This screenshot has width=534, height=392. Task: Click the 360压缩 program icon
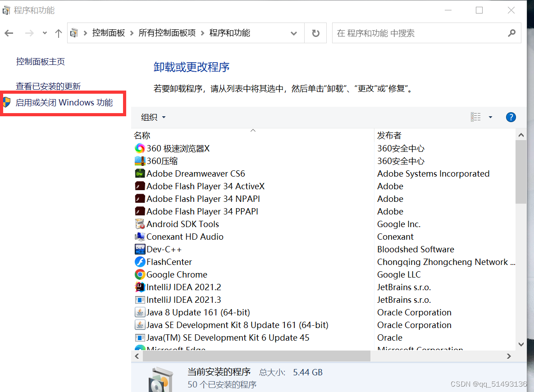(140, 161)
